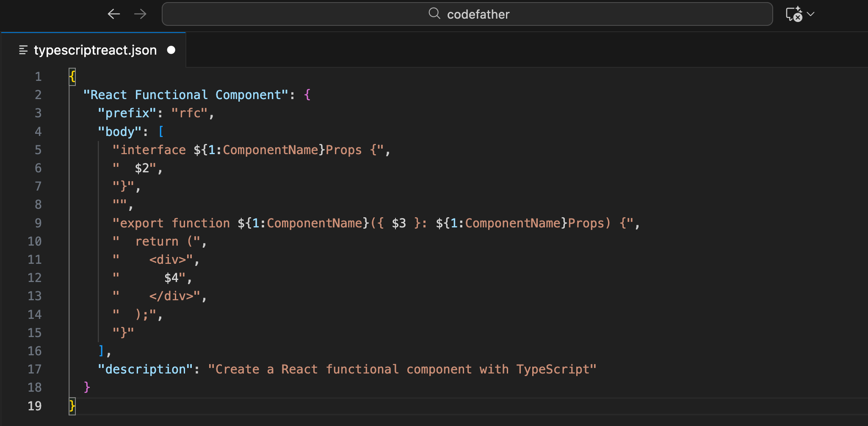Click the "body" key text
The height and width of the screenshot is (426, 868).
[120, 132]
